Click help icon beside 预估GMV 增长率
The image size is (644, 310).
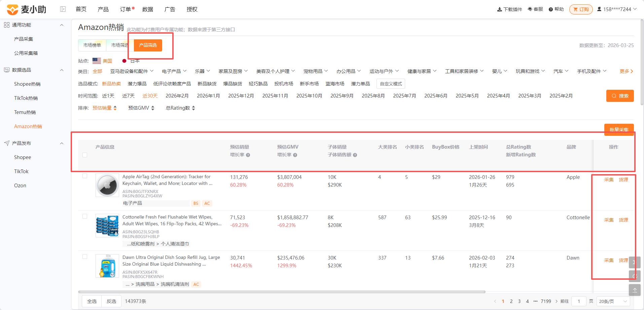pyautogui.click(x=295, y=155)
